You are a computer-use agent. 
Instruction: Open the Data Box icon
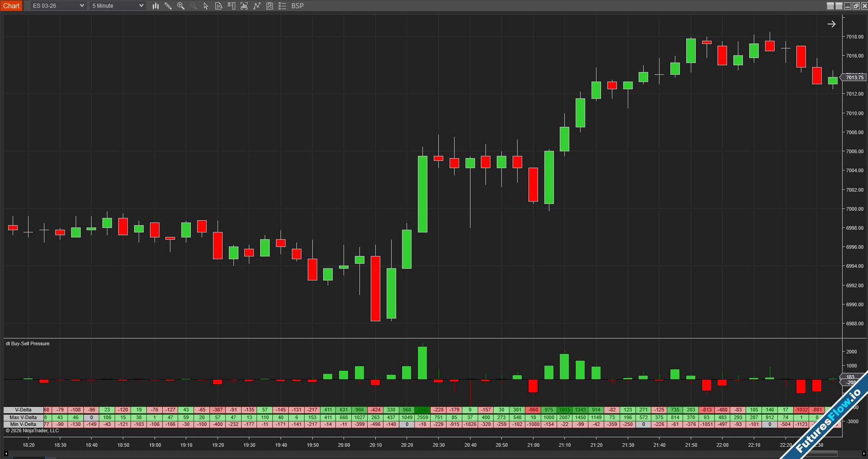point(218,6)
